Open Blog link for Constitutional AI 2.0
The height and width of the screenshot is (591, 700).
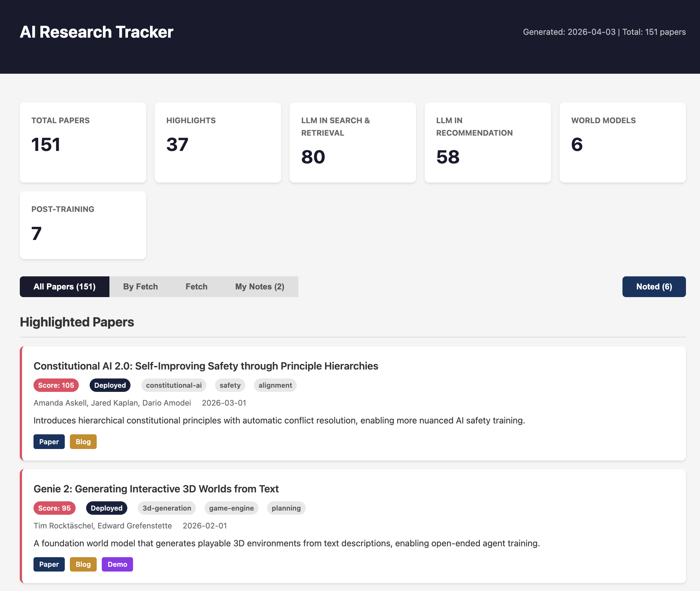click(83, 442)
